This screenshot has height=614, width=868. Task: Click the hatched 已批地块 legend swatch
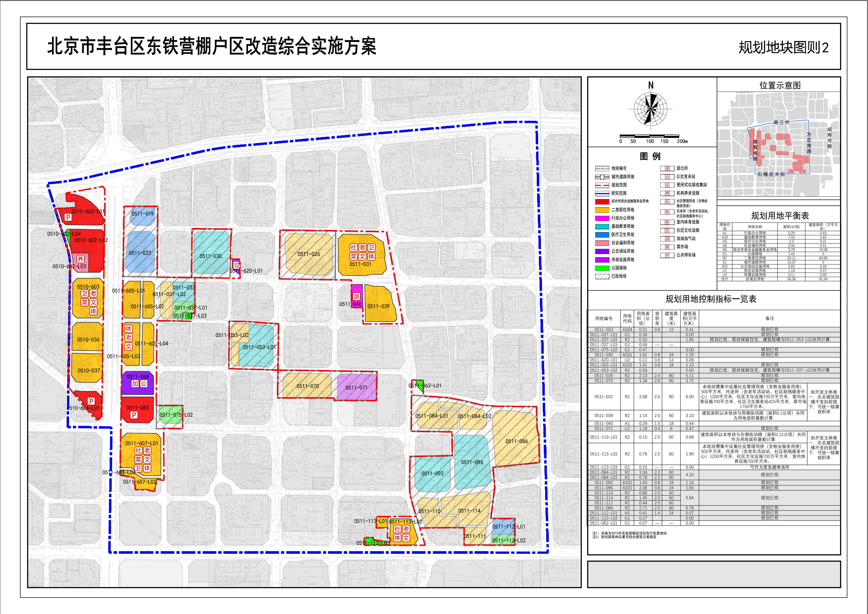point(602,276)
